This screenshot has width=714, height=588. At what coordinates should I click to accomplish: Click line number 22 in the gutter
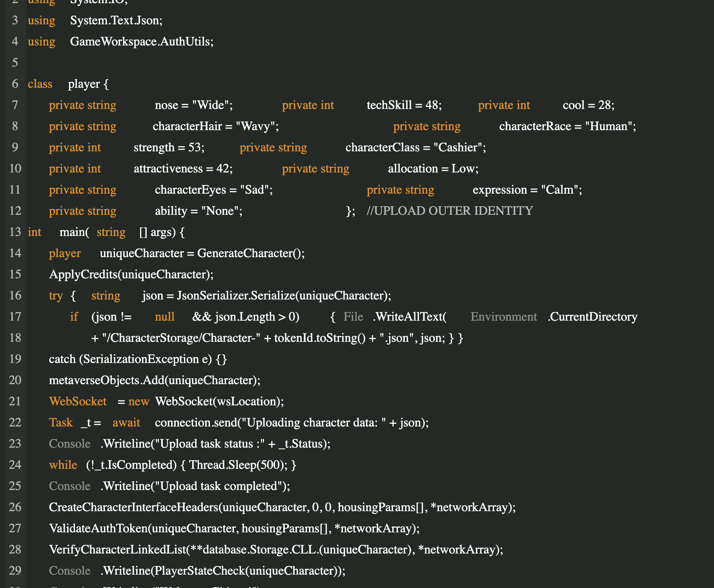[x=15, y=422]
